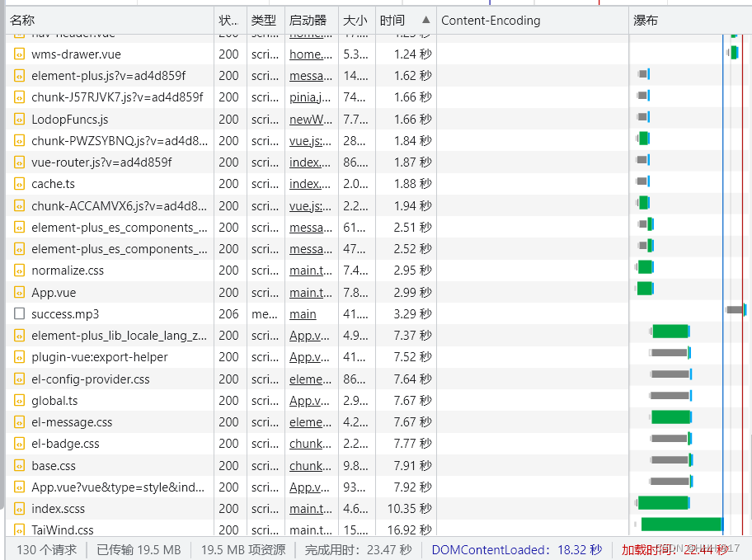Click the script icon beside normalize.css

point(18,270)
